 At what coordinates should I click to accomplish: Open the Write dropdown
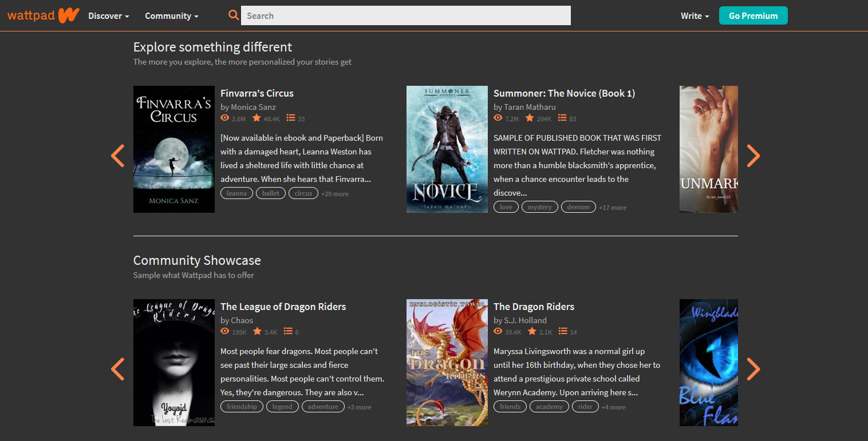point(694,15)
